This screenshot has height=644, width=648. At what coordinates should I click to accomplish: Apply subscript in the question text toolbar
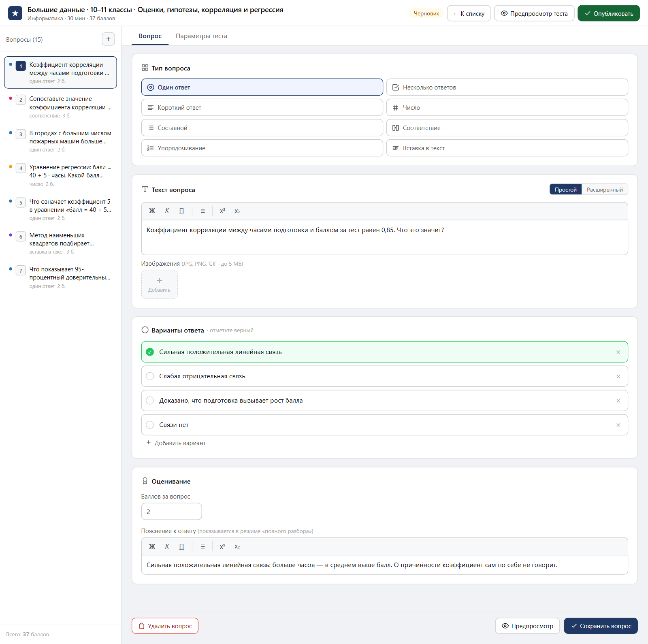click(x=237, y=211)
